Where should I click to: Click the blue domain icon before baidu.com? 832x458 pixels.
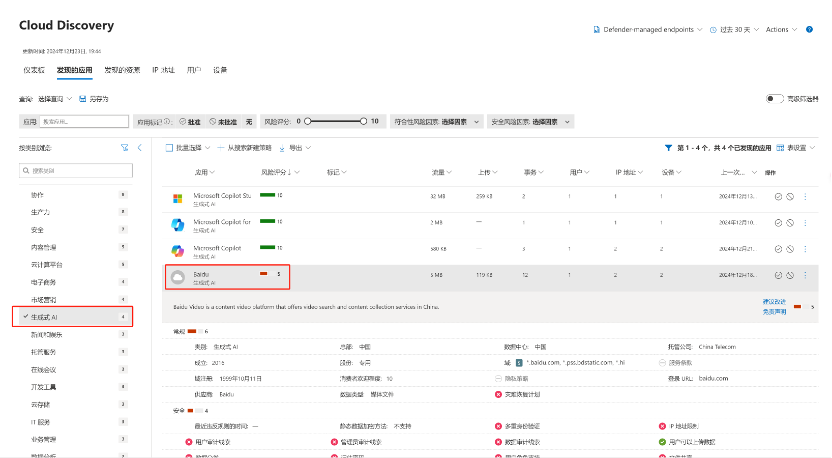519,362
